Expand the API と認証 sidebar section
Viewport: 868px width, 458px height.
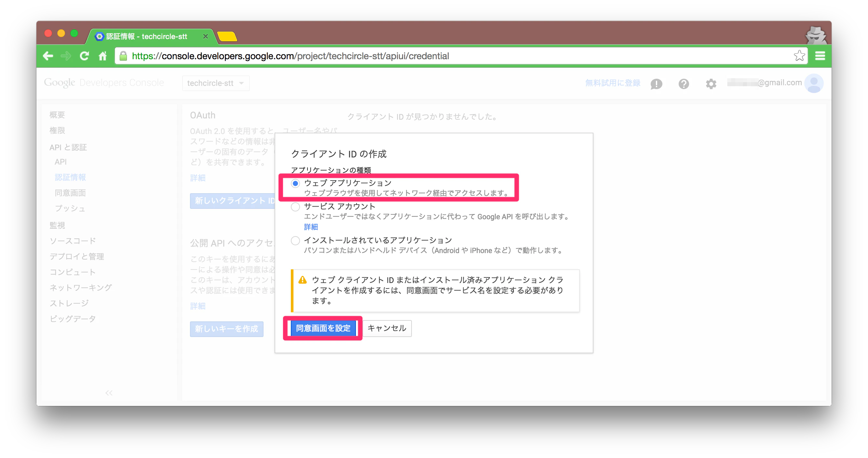(68, 147)
